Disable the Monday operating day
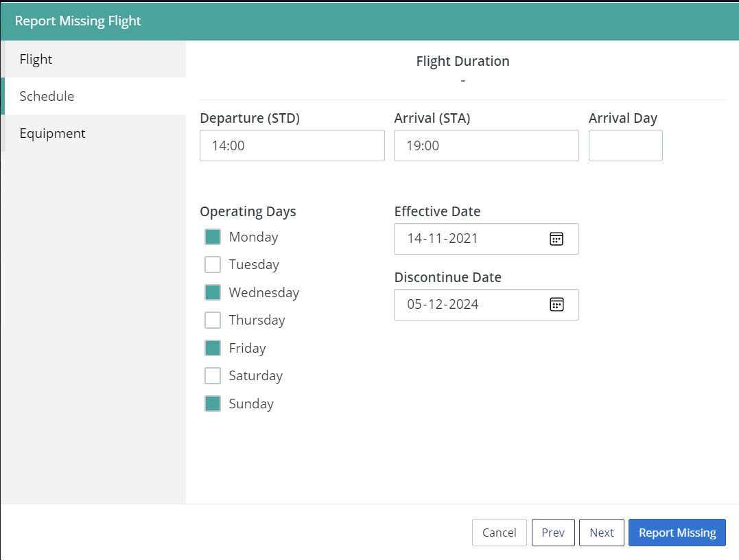 coord(213,236)
